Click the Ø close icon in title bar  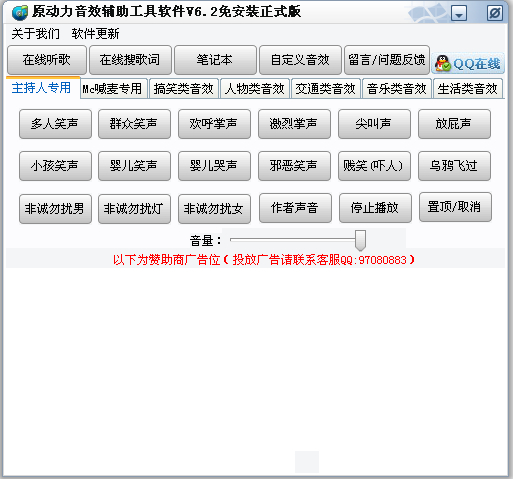pyautogui.click(x=495, y=13)
